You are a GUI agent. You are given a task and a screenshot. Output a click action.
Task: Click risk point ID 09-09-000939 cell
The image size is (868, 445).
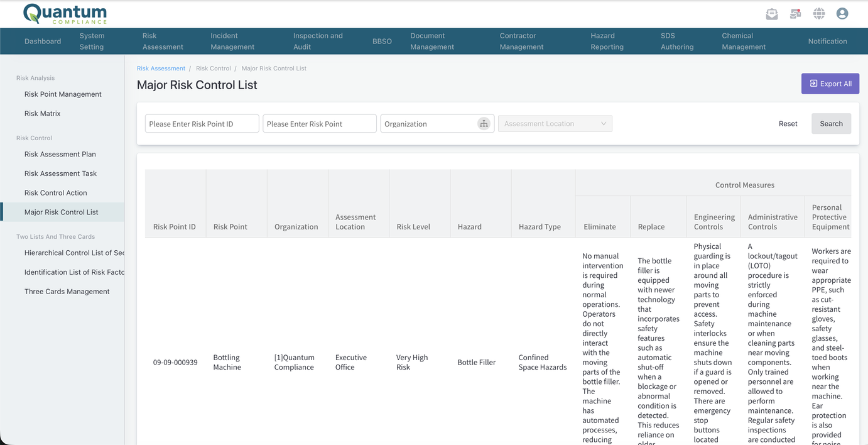tap(175, 363)
